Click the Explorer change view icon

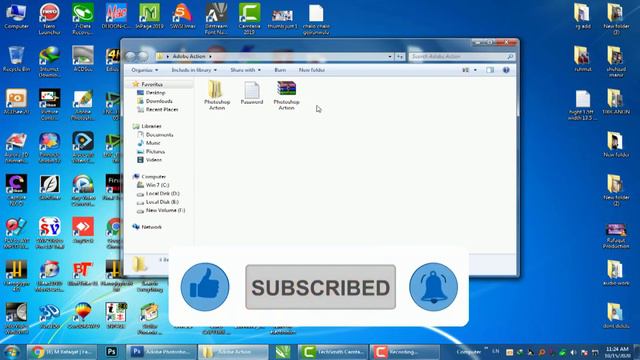point(465,70)
